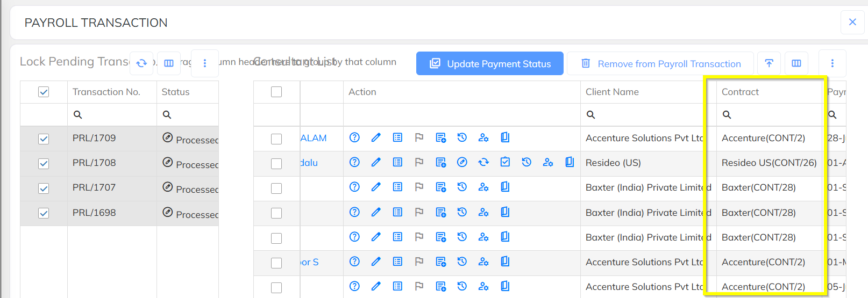Check the Resideo (US) row checkbox
Viewport: 868px width, 298px height.
pyautogui.click(x=276, y=164)
